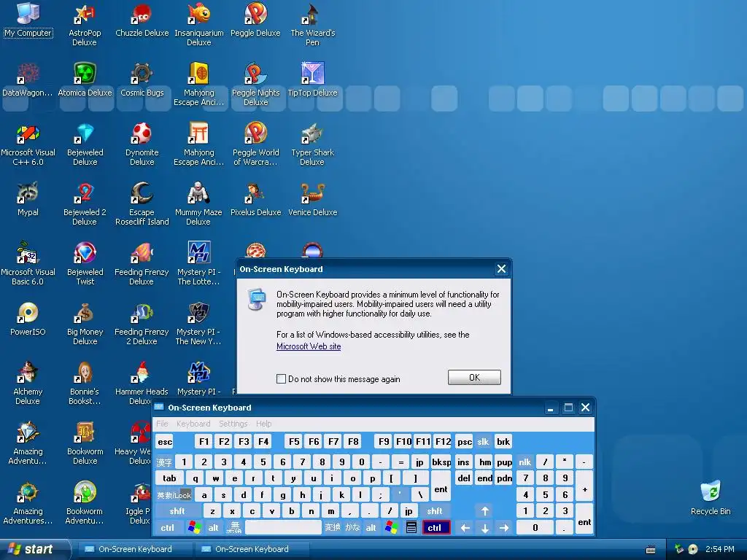Select Peggle Nights Deluxe icon
Image resolution: width=747 pixels, height=560 pixels.
[x=255, y=84]
